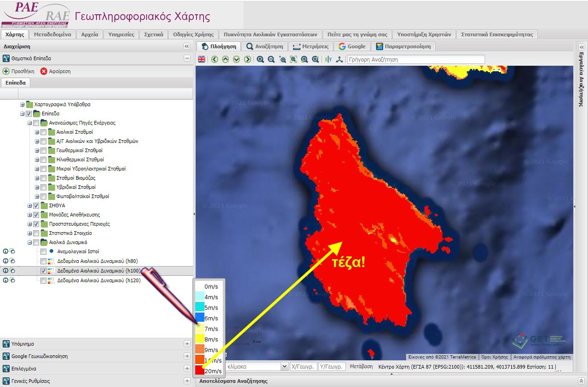The height and width of the screenshot is (387, 588).
Task: Collapse Θεματικά Επίπεδα panel minus button
Action: pos(187,58)
